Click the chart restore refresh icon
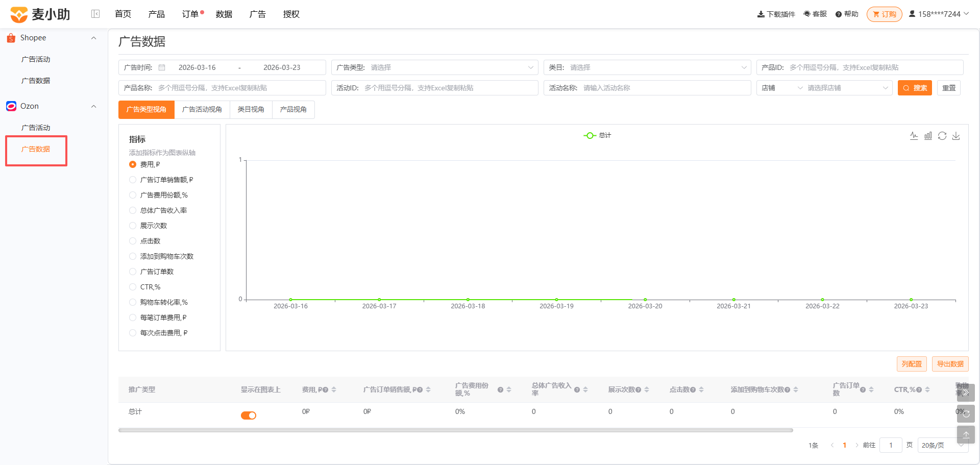The height and width of the screenshot is (465, 980). pos(942,136)
